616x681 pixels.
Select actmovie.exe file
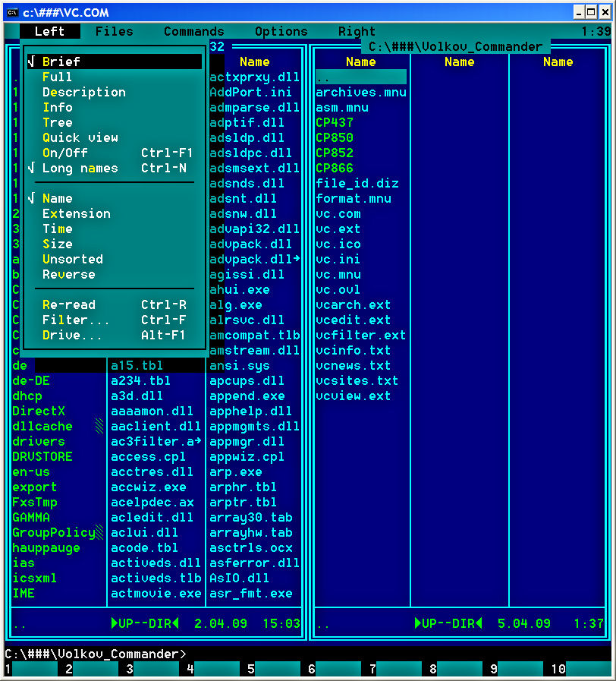point(156,594)
